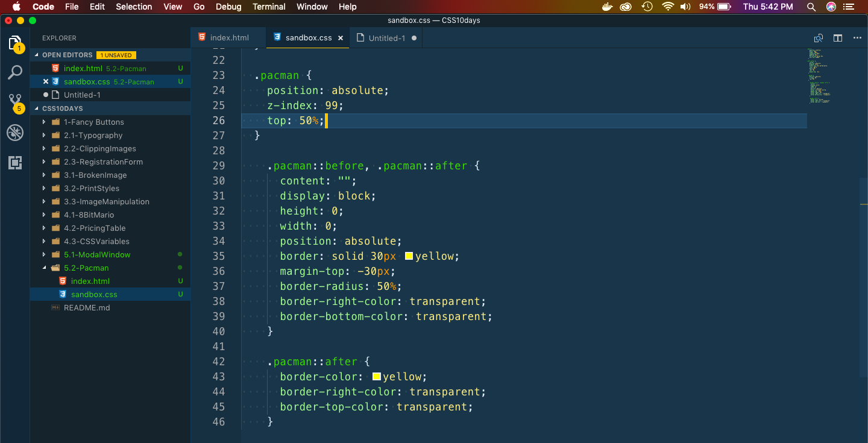868x443 pixels.
Task: Collapse the Open Editors section
Action: pyautogui.click(x=36, y=55)
